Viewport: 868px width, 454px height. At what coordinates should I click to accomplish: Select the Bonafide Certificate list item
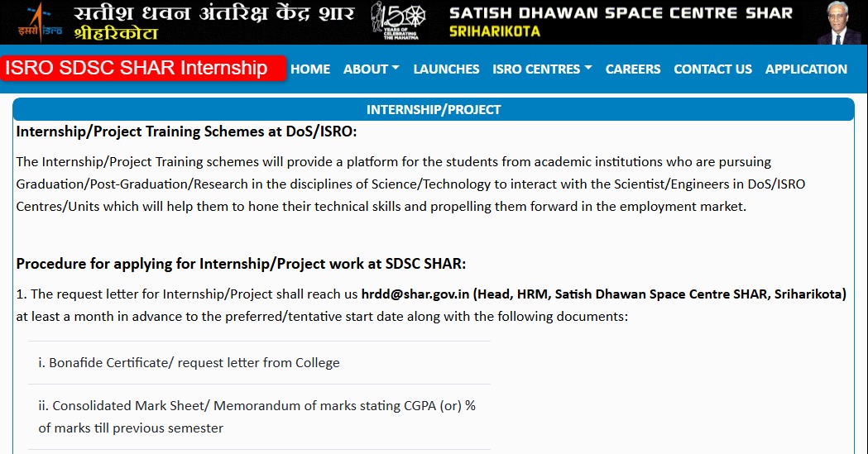click(189, 362)
